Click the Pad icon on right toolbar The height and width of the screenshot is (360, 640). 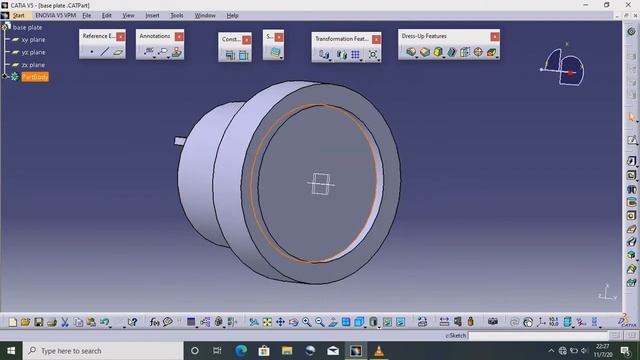pyautogui.click(x=631, y=161)
